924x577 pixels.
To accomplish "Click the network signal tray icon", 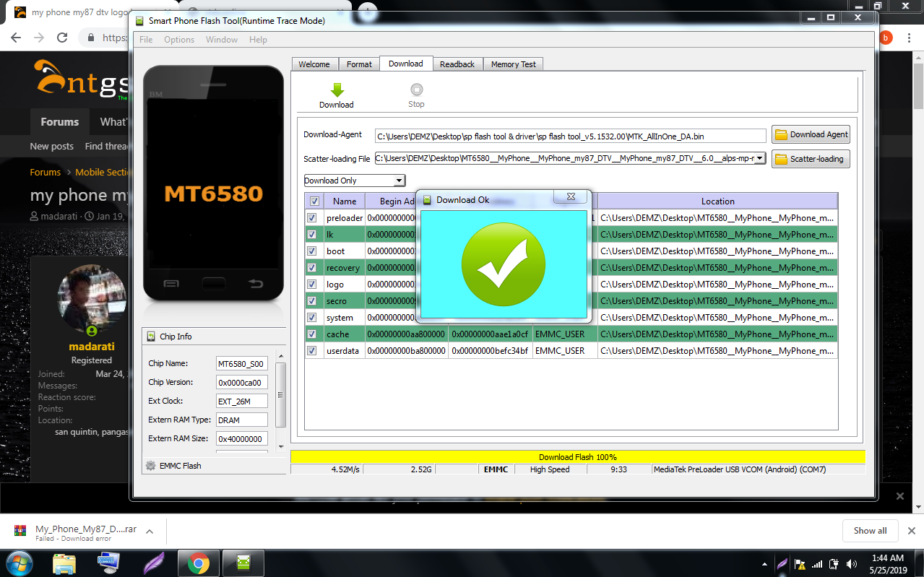I will pyautogui.click(x=817, y=563).
